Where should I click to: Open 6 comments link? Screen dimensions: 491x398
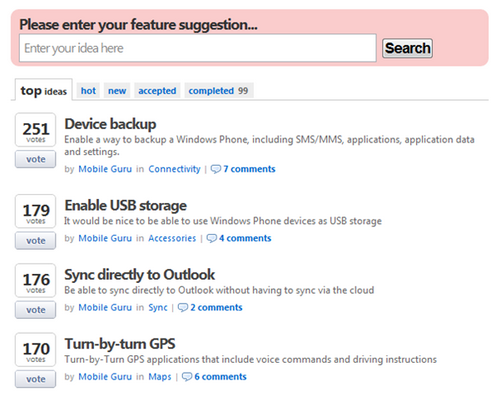(220, 377)
